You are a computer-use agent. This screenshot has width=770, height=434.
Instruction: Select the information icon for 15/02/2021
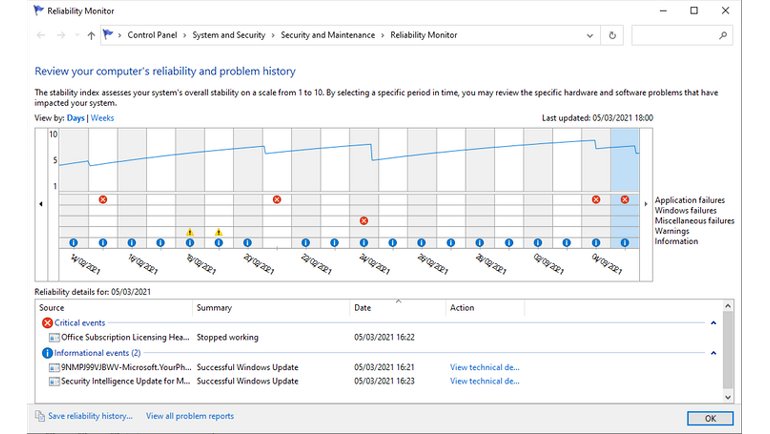tap(103, 243)
